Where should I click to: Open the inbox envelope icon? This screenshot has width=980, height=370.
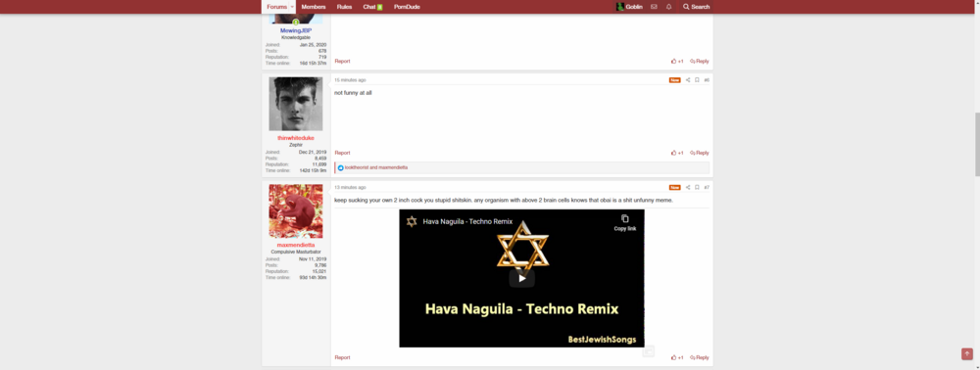(654, 7)
